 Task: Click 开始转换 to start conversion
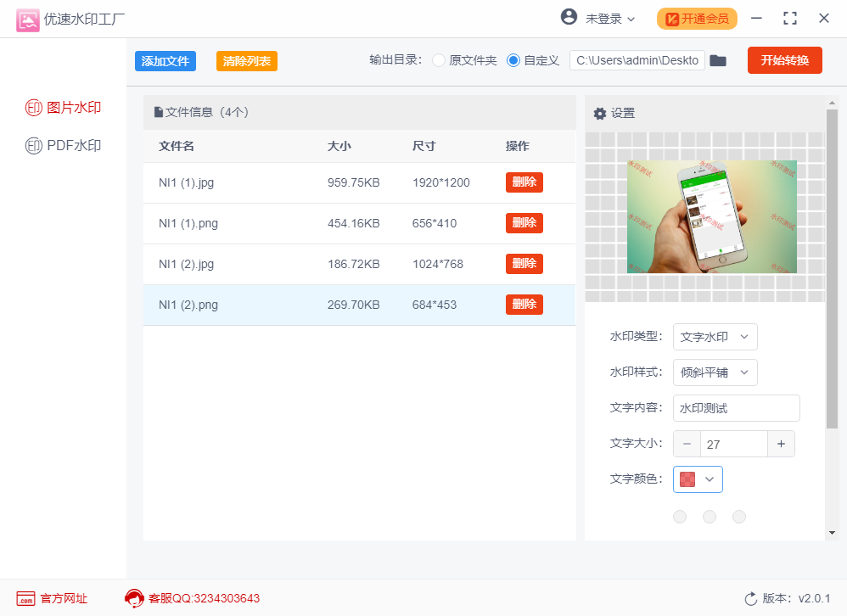point(784,60)
